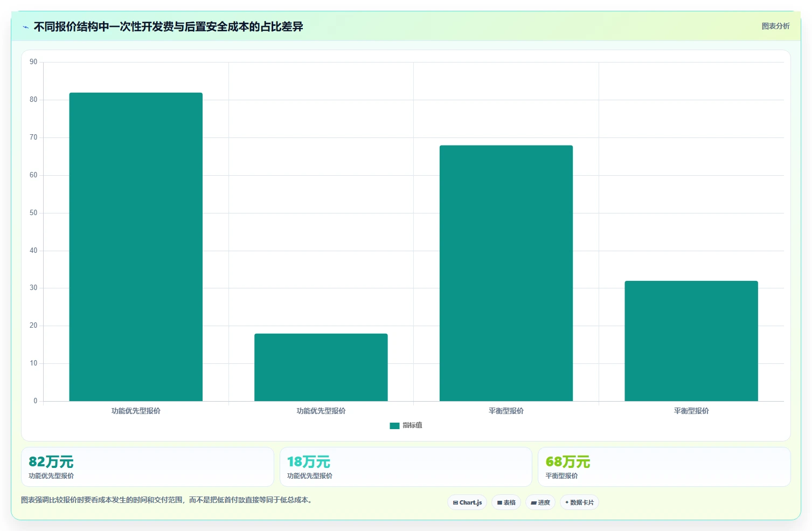Image resolution: width=812 pixels, height=531 pixels.
Task: Open the 数据卡片 chip in footer
Action: [579, 502]
